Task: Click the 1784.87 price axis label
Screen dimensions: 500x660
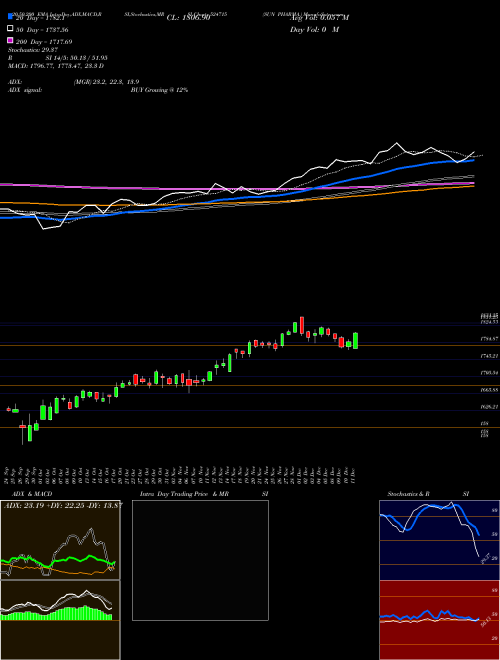Action: coord(490,338)
